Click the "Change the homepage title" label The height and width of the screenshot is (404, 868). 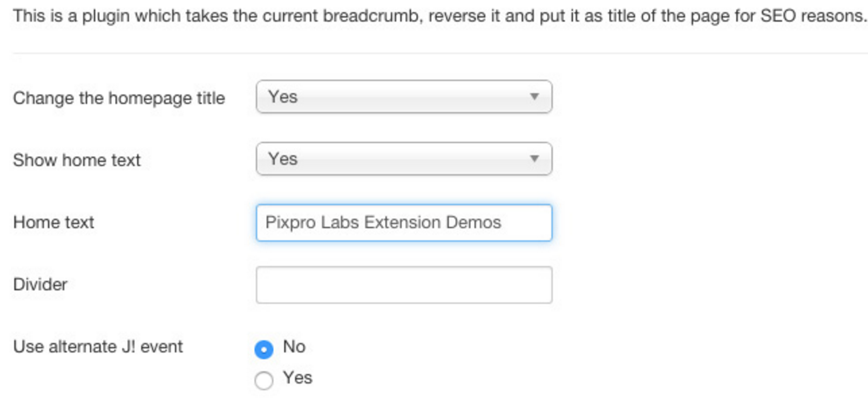click(119, 98)
